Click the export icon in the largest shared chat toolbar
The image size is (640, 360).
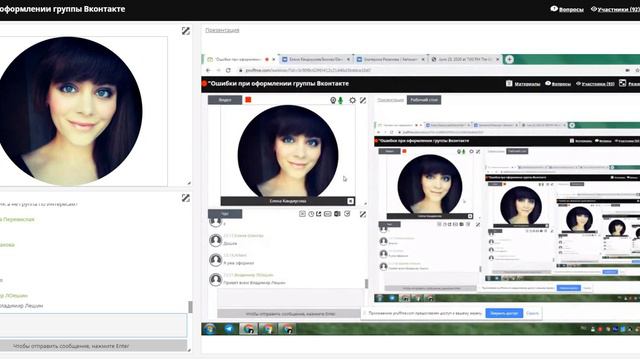click(x=319, y=214)
